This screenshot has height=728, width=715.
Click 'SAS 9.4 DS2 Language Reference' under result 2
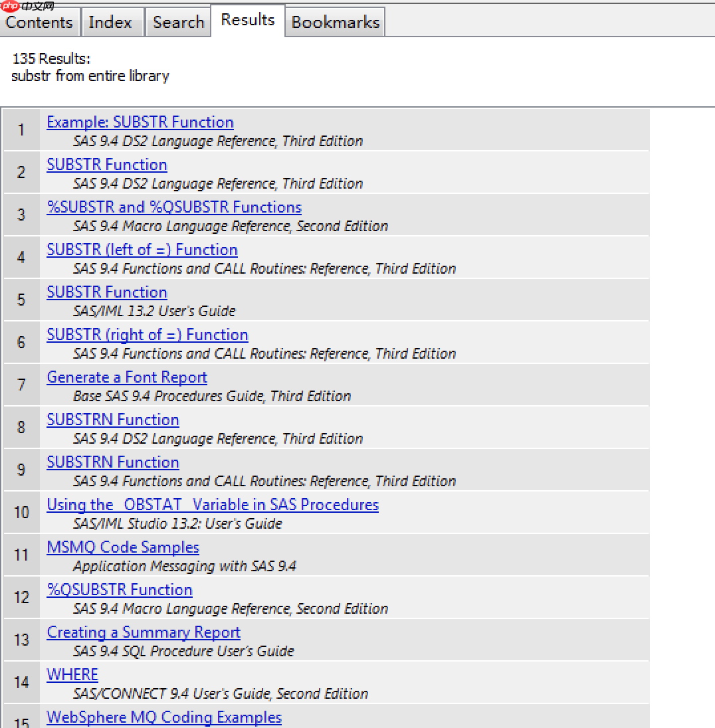[x=218, y=184]
